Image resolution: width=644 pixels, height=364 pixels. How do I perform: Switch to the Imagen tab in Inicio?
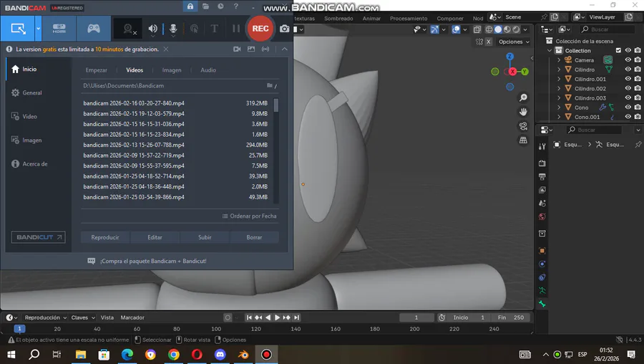pyautogui.click(x=172, y=70)
